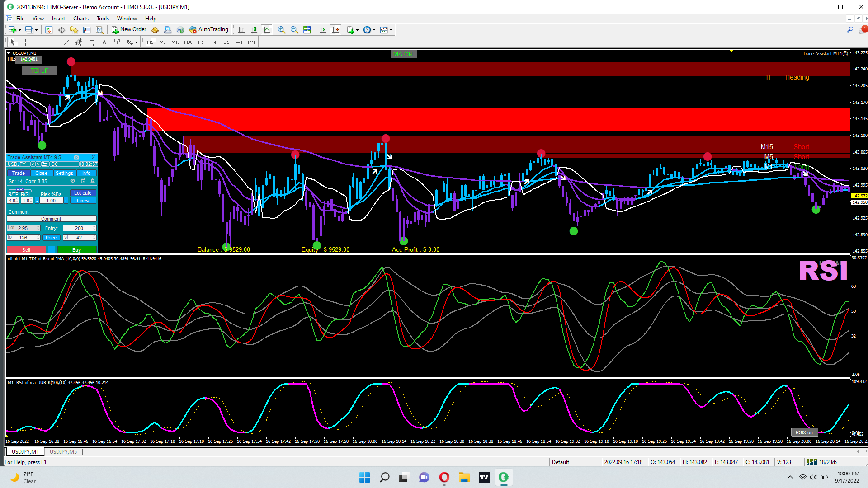
Task: Toggle the MA ON chart button
Action: point(403,54)
